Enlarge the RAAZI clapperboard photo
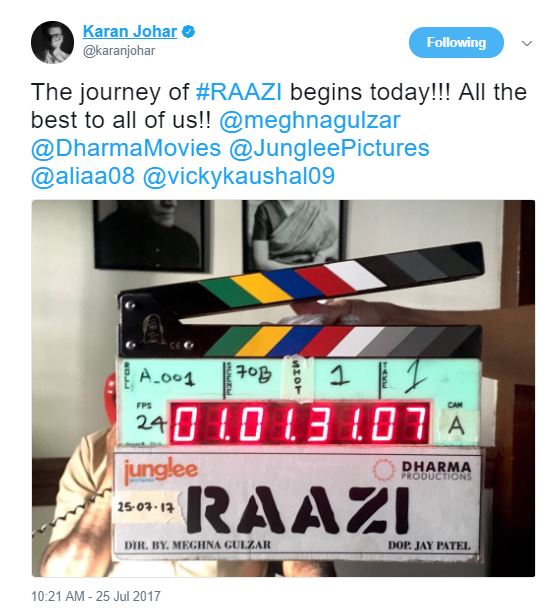 click(283, 388)
